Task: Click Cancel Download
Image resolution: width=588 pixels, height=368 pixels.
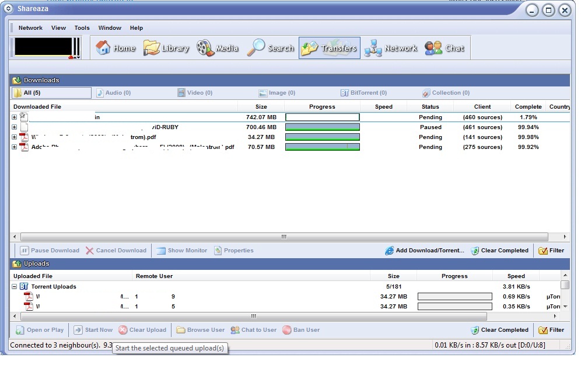Action: tap(116, 251)
